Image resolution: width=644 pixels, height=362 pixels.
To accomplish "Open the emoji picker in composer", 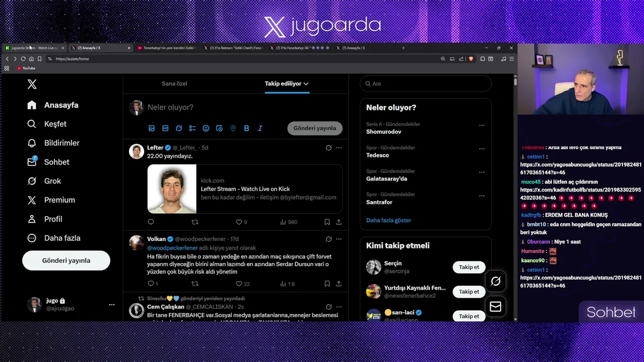I will pos(206,128).
